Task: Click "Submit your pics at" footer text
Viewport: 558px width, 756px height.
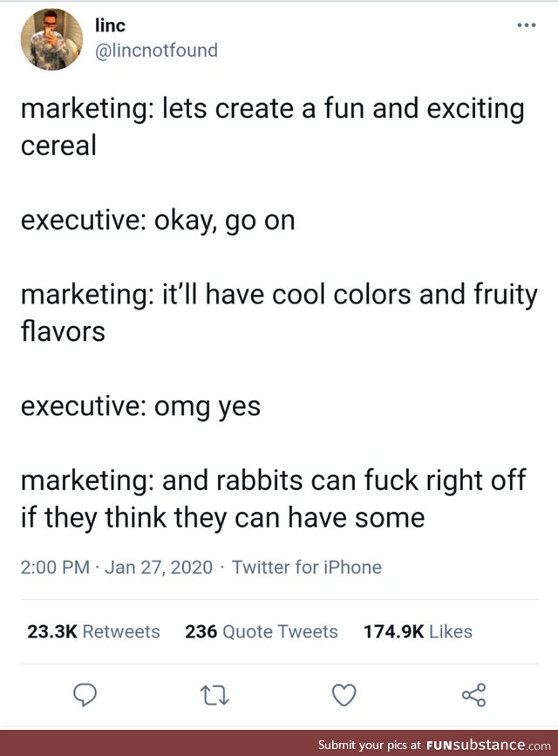Action: 370,745
